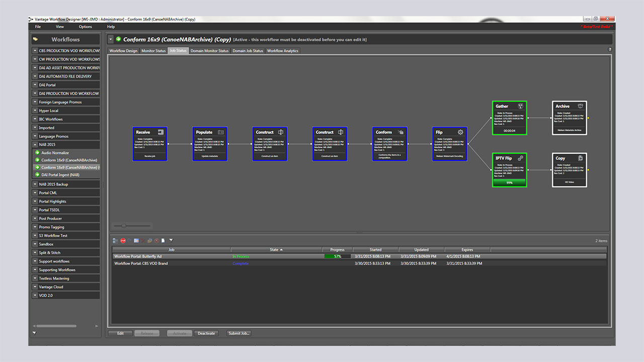Click the Started column header
Viewport: 644px width, 362px height.
[376, 249]
